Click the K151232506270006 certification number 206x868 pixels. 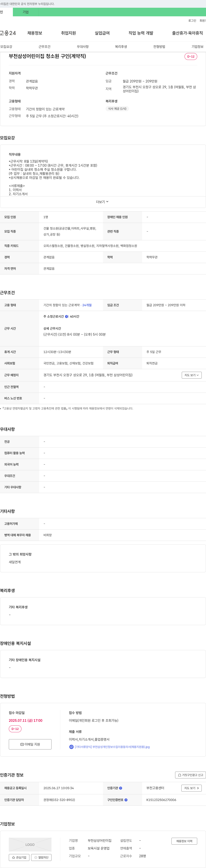click(161, 800)
